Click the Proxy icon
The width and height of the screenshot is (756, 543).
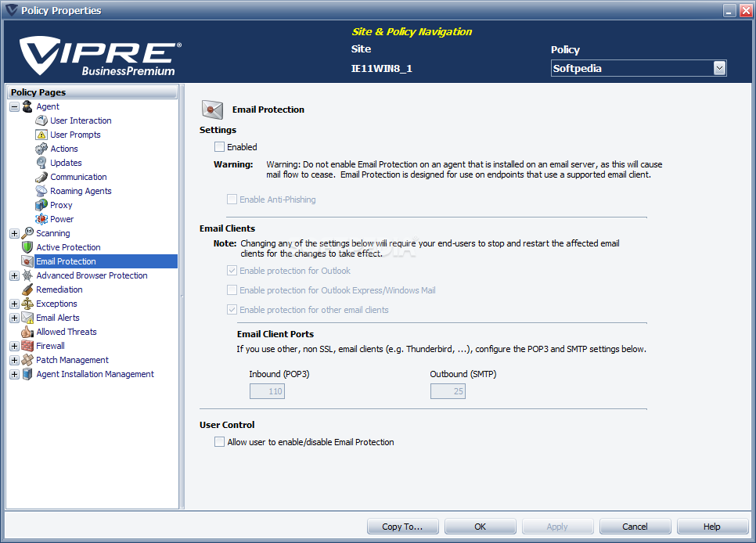(41, 205)
